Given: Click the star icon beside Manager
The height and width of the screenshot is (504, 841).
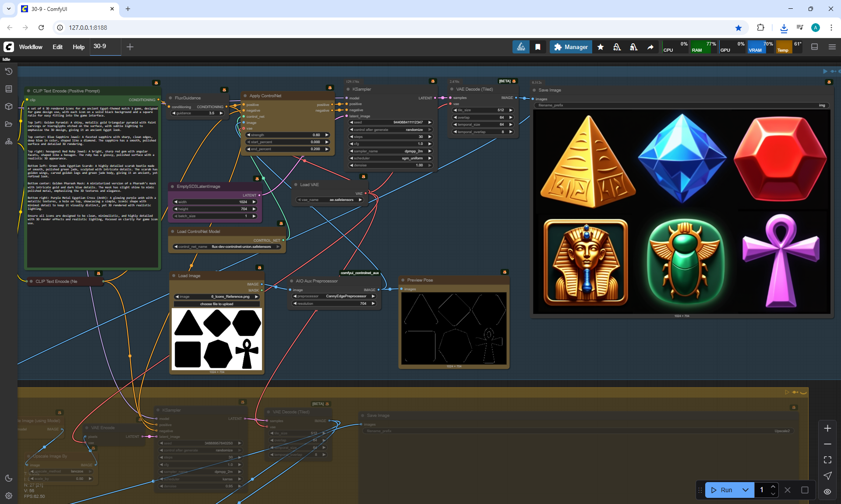Looking at the screenshot, I should pos(601,47).
